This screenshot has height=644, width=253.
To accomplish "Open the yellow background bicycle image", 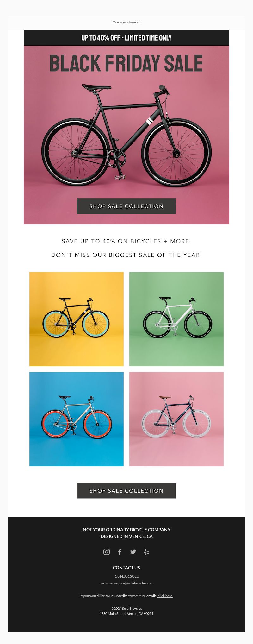I will [77, 319].
